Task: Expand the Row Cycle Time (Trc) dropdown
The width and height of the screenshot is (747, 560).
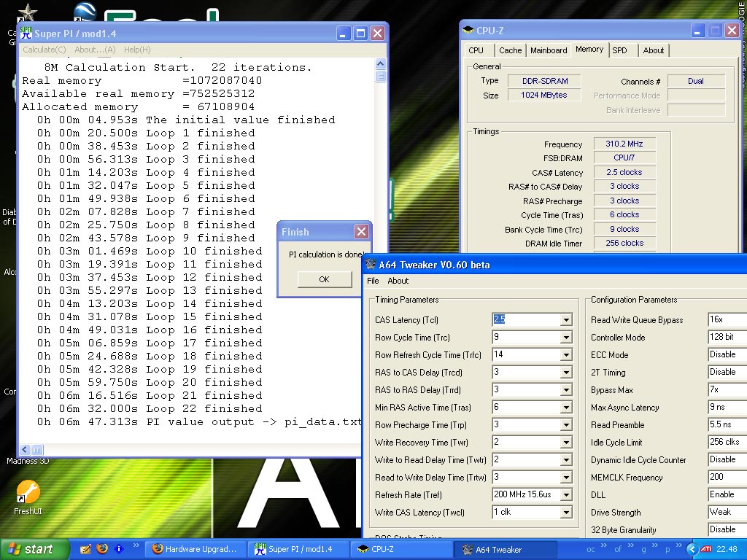Action: click(566, 338)
